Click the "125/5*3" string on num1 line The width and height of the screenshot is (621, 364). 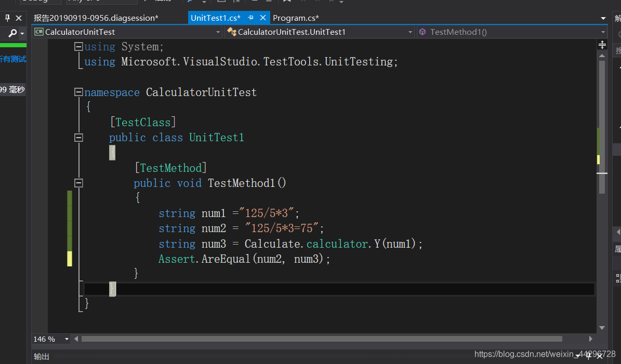pyautogui.click(x=266, y=213)
